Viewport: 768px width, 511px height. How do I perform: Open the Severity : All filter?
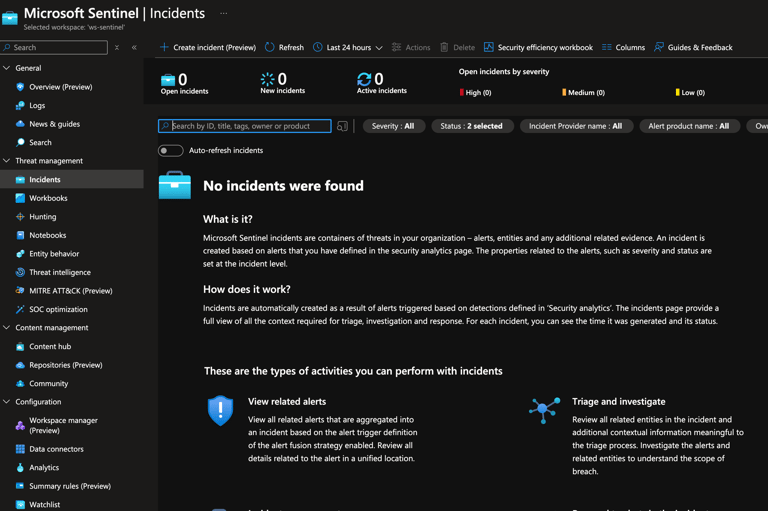coord(393,126)
